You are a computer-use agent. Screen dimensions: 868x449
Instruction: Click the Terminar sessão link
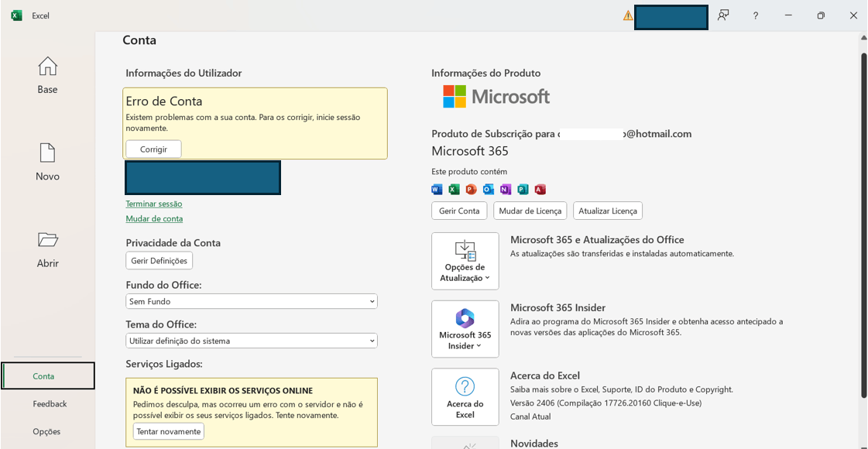pyautogui.click(x=154, y=204)
